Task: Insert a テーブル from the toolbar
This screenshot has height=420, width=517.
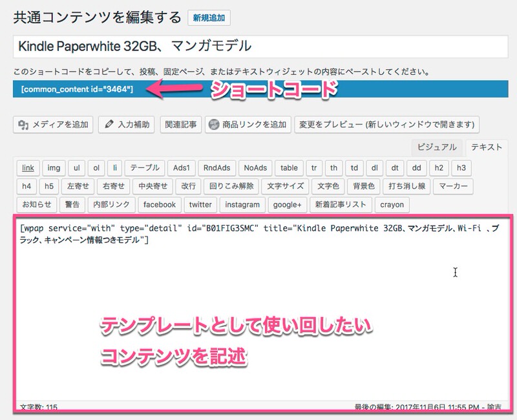Action: point(145,168)
